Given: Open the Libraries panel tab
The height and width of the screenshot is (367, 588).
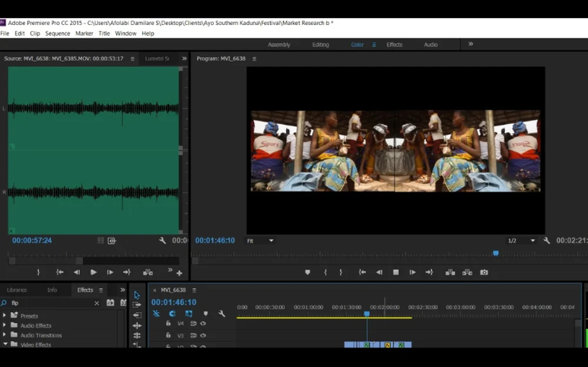Looking at the screenshot, I should click(17, 289).
